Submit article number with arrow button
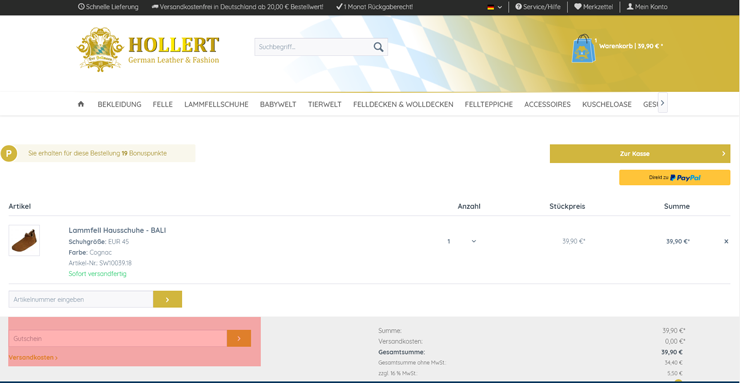 pyautogui.click(x=168, y=300)
